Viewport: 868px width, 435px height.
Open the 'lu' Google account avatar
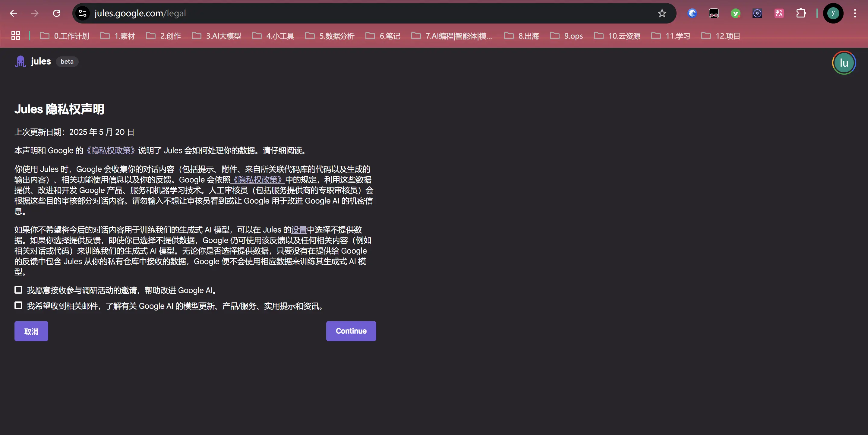tap(844, 63)
